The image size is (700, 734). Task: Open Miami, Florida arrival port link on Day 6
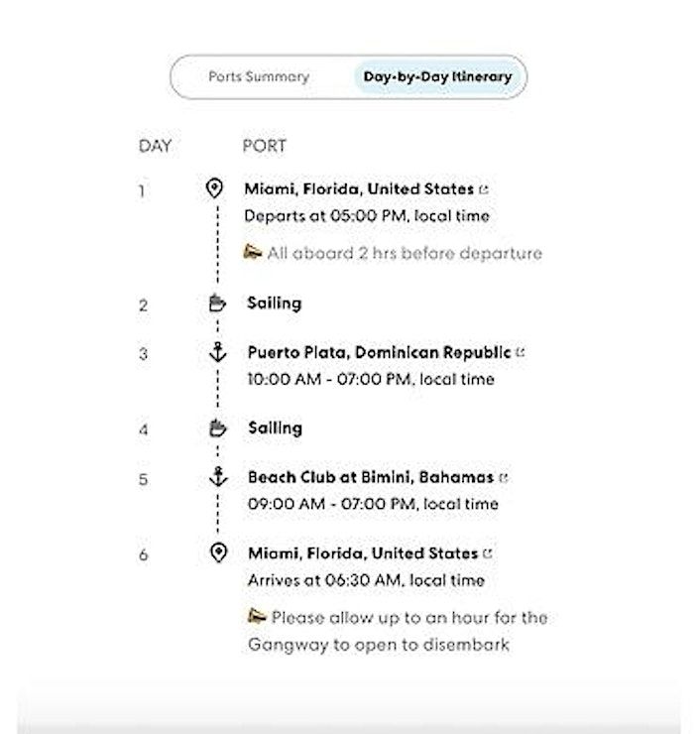pos(363,553)
